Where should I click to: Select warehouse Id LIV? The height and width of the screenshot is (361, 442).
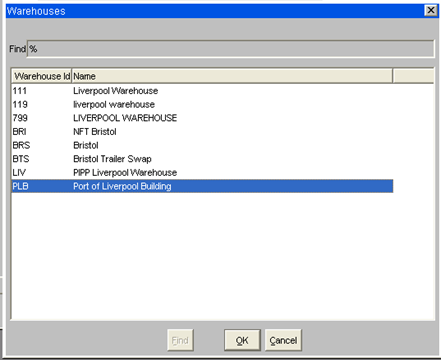19,173
